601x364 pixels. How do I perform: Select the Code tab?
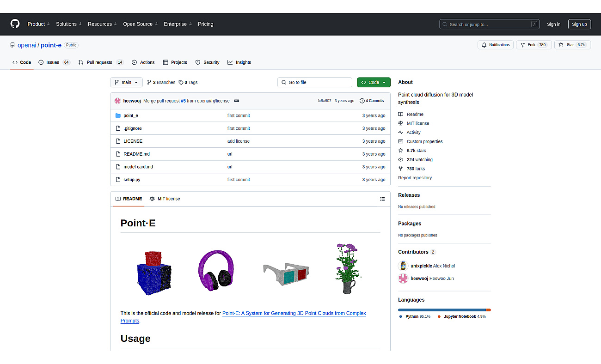tap(22, 62)
